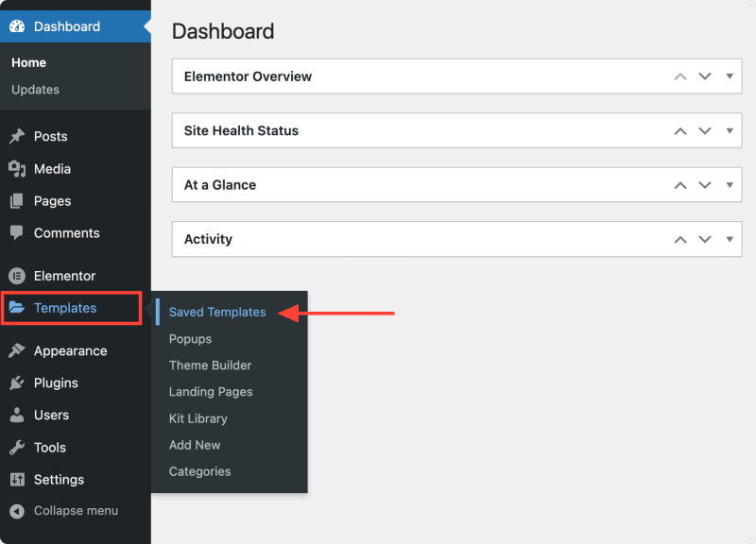
Task: Click the Appearance paintbrush icon
Action: click(17, 350)
